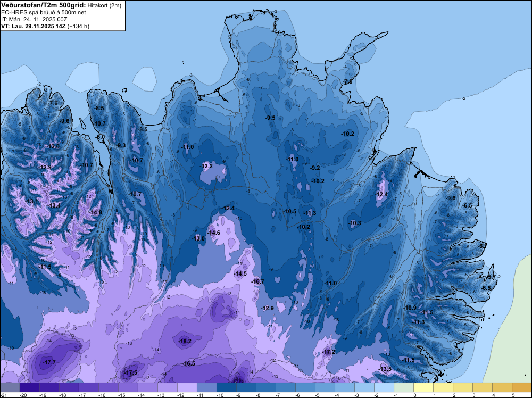
Task: Click the -10.3 temperature value
Action: pyautogui.click(x=354, y=223)
